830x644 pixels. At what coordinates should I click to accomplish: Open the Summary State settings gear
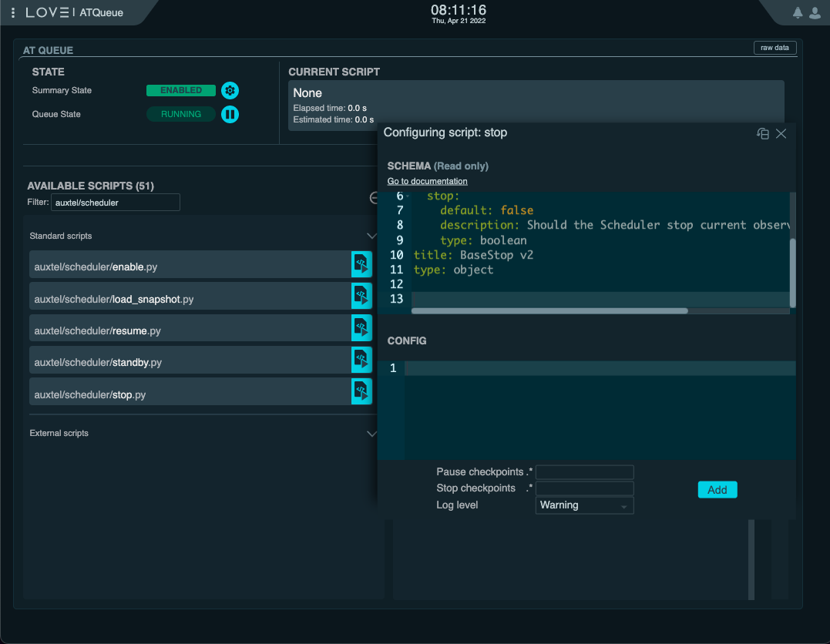click(x=230, y=90)
